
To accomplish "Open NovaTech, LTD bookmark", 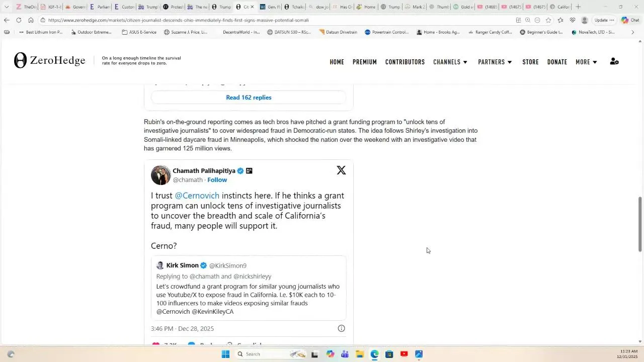I will [593, 32].
